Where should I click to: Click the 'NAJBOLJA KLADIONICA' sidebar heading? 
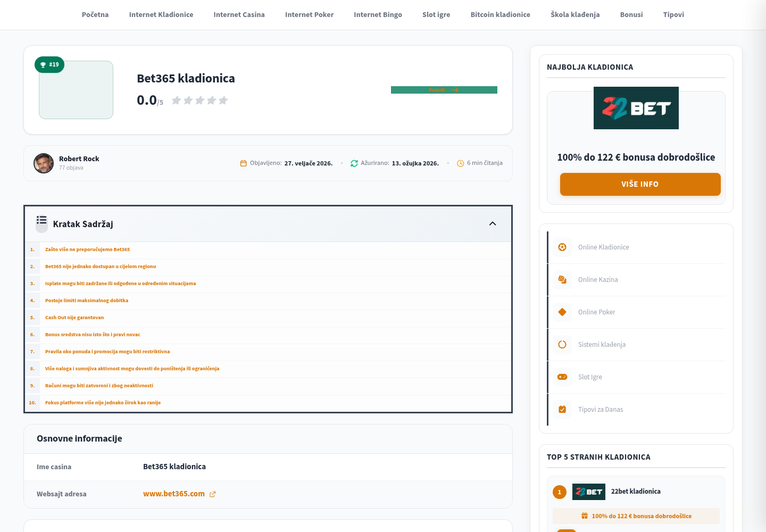(x=590, y=68)
